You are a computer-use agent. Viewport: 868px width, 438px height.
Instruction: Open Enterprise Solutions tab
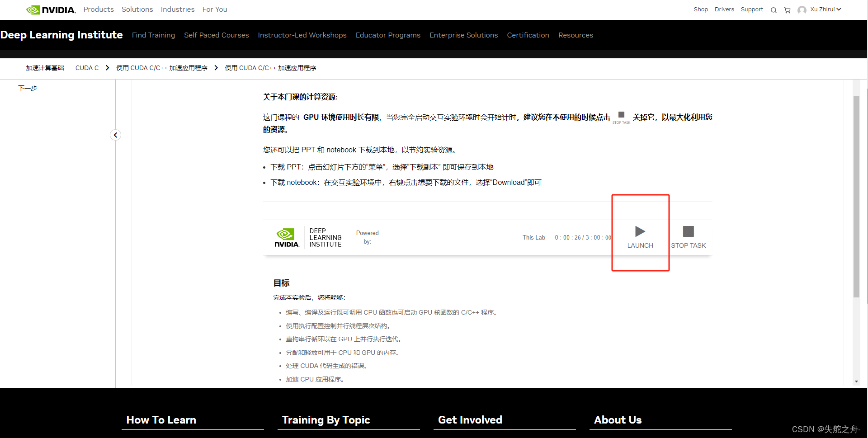coord(464,35)
